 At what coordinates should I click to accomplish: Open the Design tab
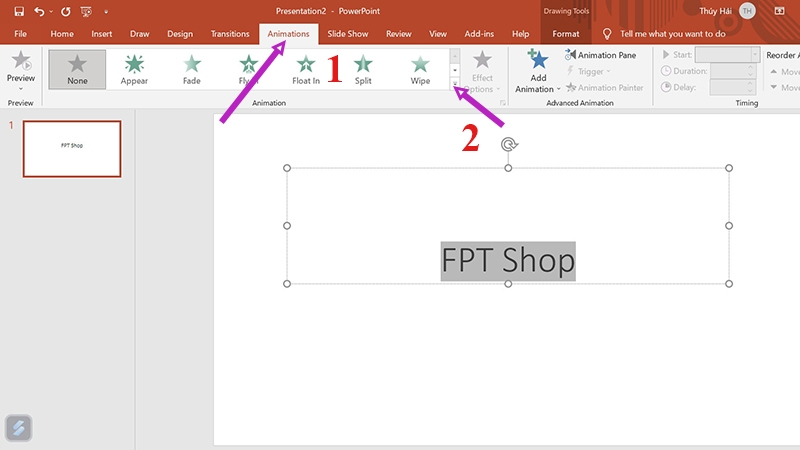(180, 34)
